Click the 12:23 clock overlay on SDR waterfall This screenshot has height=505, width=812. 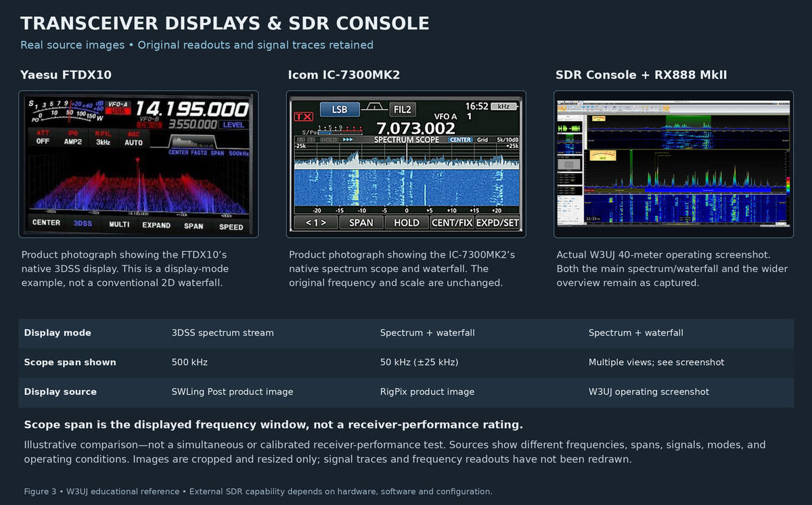click(x=593, y=219)
